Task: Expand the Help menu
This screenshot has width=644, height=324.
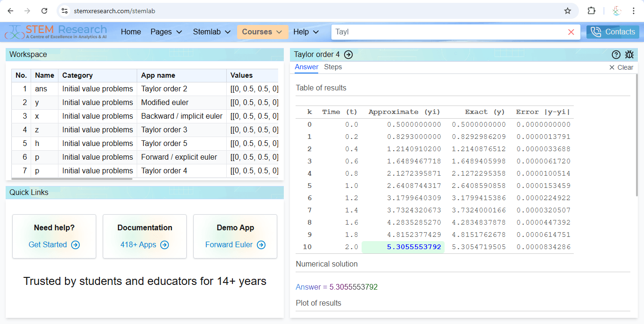Action: pyautogui.click(x=306, y=32)
